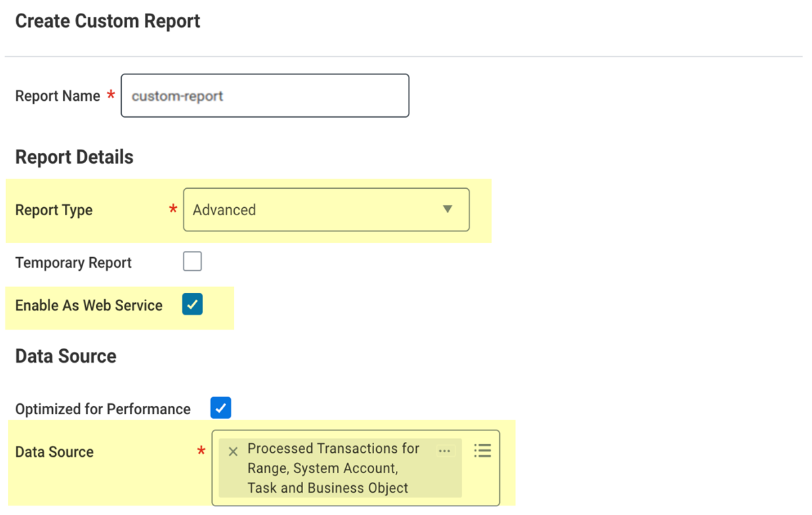This screenshot has height=515, width=812.
Task: Remove the selected Processed Transactions data source
Action: click(233, 451)
